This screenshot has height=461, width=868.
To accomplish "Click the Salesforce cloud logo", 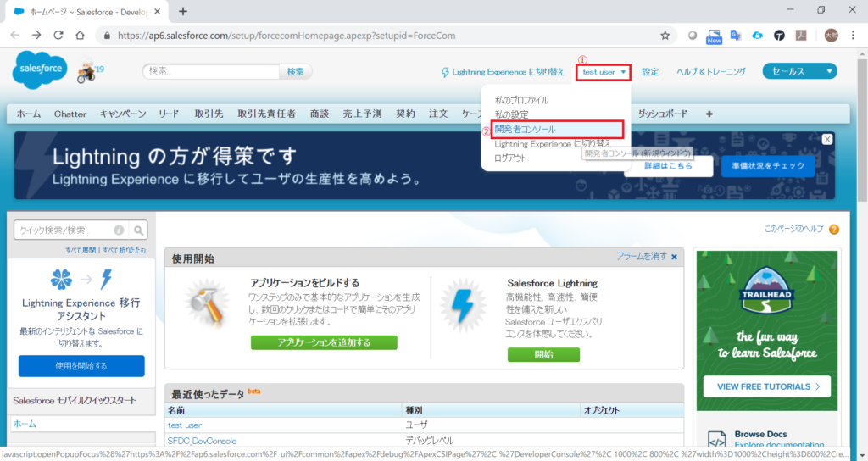I will pos(39,71).
